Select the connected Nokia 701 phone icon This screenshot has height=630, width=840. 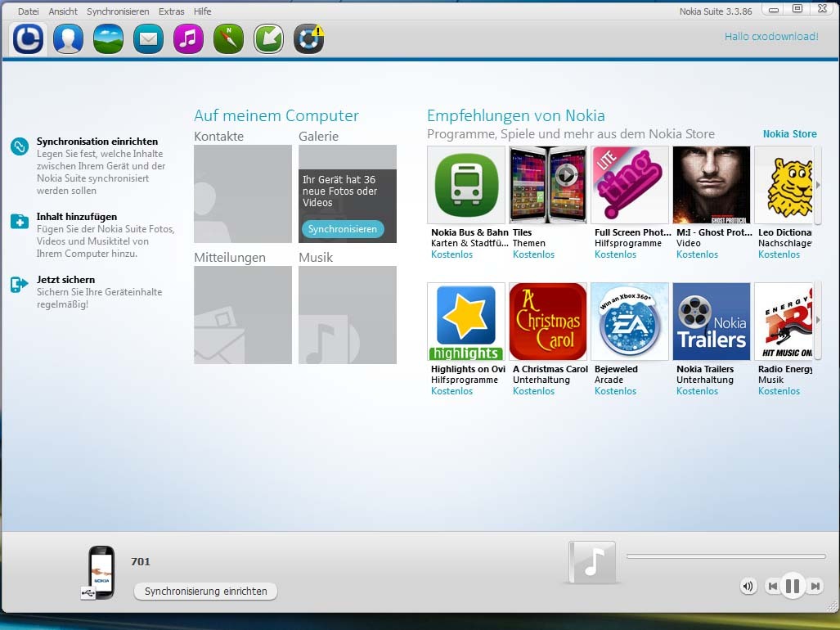(100, 572)
